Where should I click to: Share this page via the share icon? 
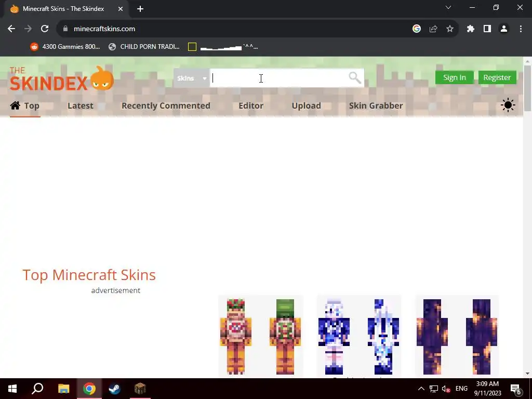(x=433, y=29)
